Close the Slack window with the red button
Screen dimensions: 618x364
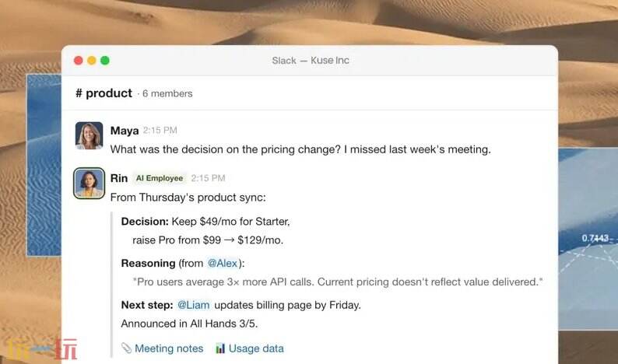coord(78,61)
